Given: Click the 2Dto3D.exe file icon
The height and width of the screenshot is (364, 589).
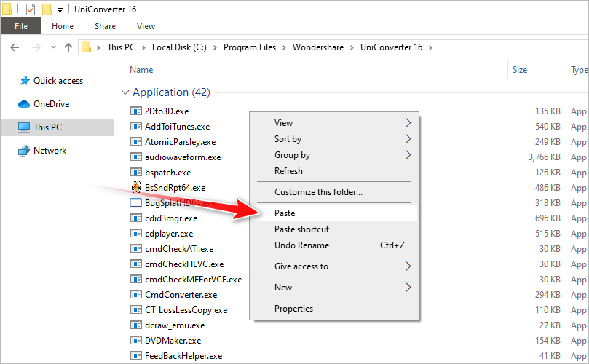Looking at the screenshot, I should [x=135, y=111].
